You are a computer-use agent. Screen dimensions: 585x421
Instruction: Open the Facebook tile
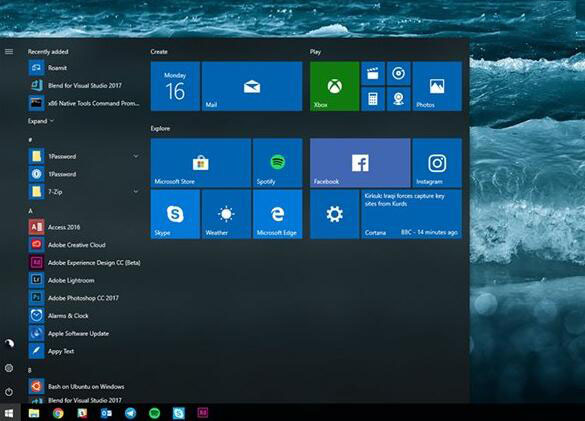[360, 163]
